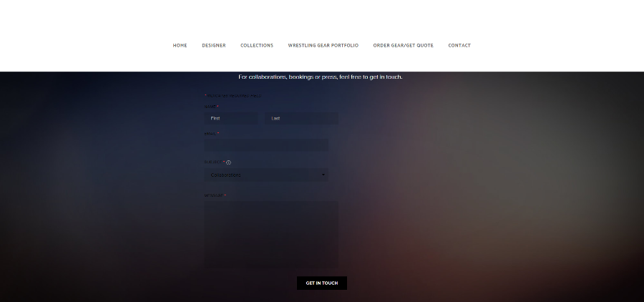Open the Home page

180,46
